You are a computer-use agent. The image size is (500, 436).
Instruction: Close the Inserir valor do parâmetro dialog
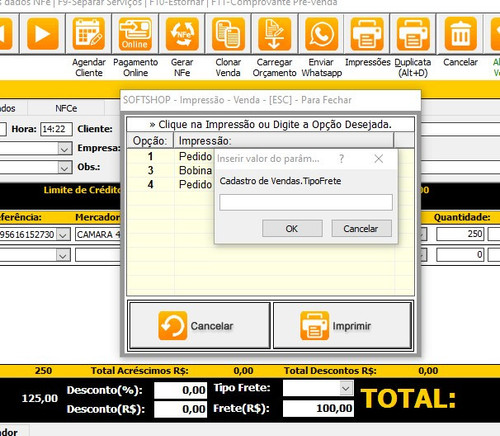379,159
